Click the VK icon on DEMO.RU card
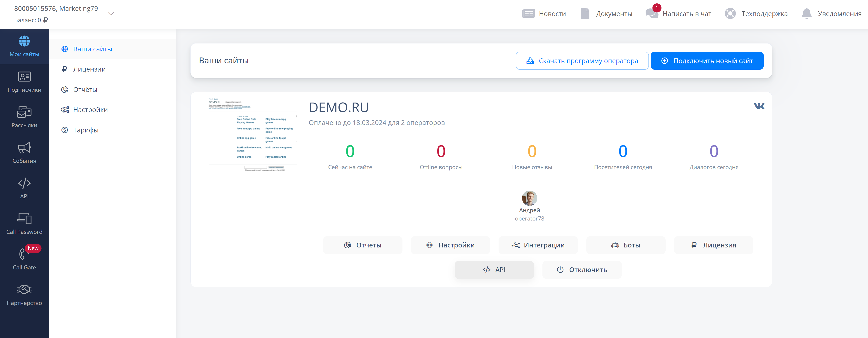The image size is (868, 338). pos(759,107)
